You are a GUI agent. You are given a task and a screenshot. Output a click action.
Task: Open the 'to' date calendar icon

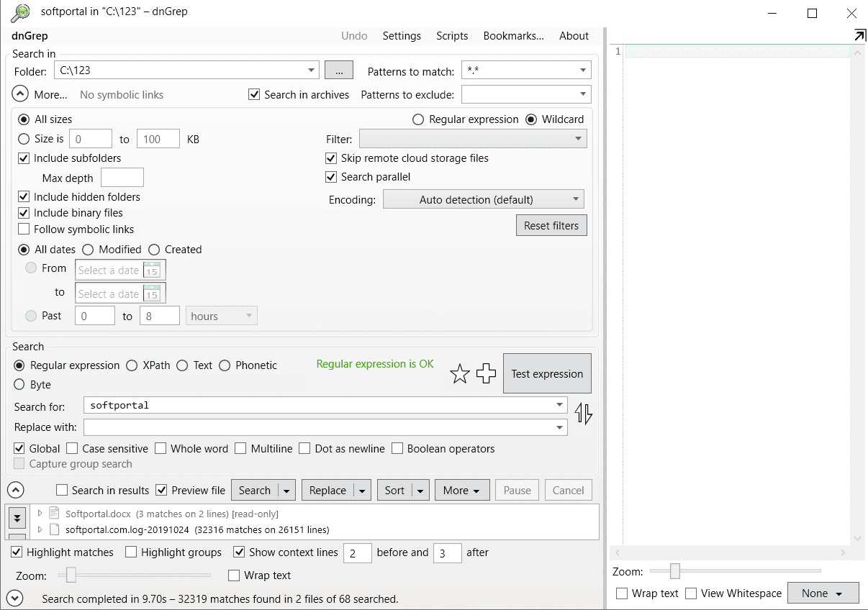(151, 293)
